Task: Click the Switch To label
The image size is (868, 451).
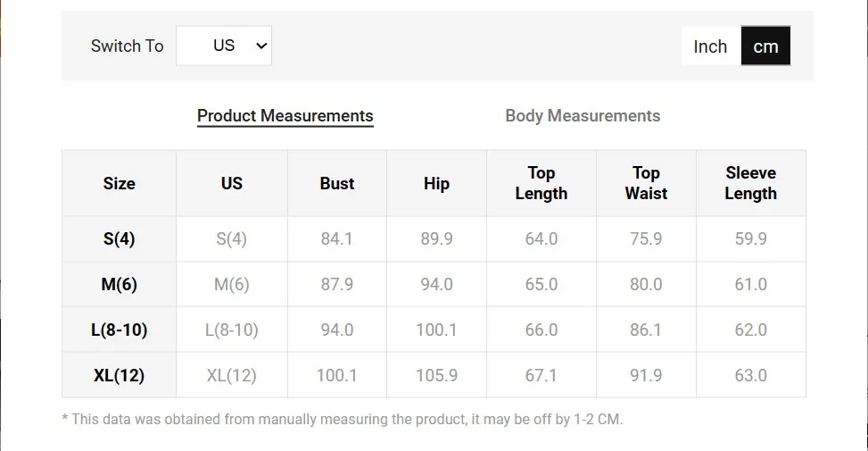Action: pyautogui.click(x=128, y=46)
